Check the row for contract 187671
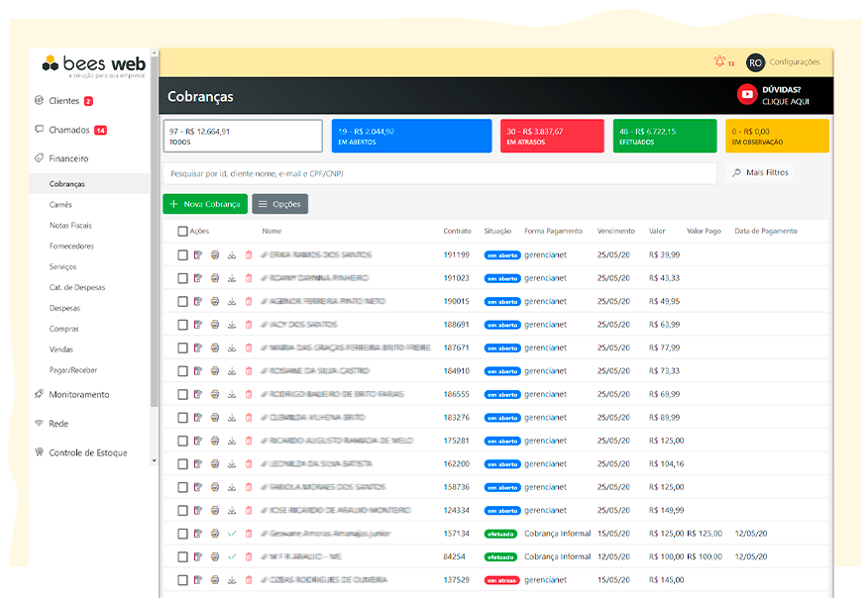Viewport: 868px width, 598px height. 182,348
